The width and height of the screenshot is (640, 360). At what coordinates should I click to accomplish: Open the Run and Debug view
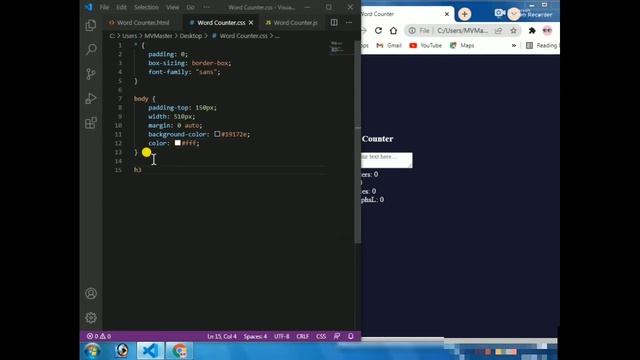tap(91, 98)
